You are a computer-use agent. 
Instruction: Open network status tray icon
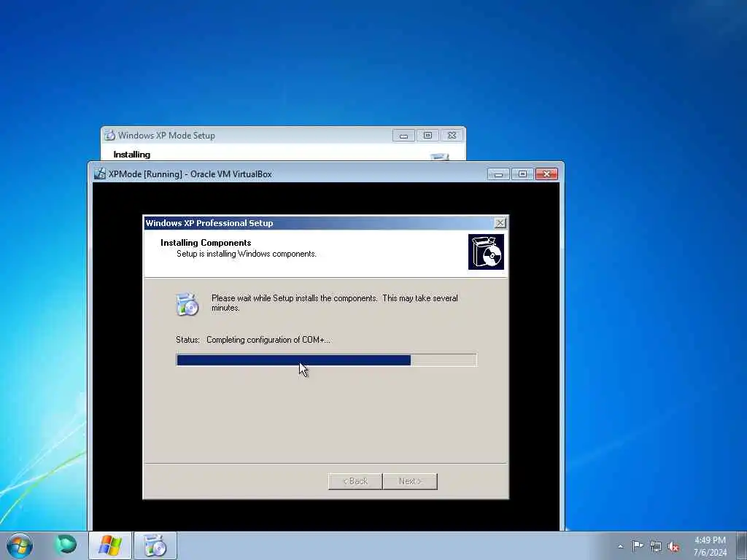[656, 546]
